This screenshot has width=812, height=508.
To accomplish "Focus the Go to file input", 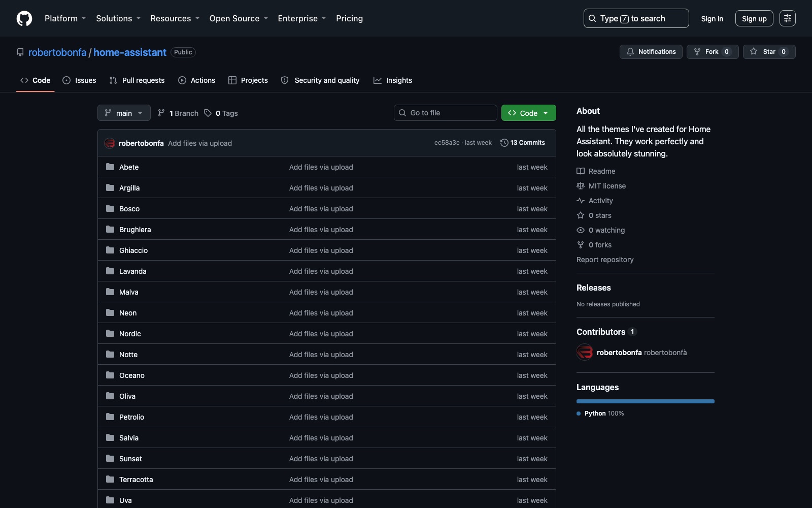I will 446,113.
